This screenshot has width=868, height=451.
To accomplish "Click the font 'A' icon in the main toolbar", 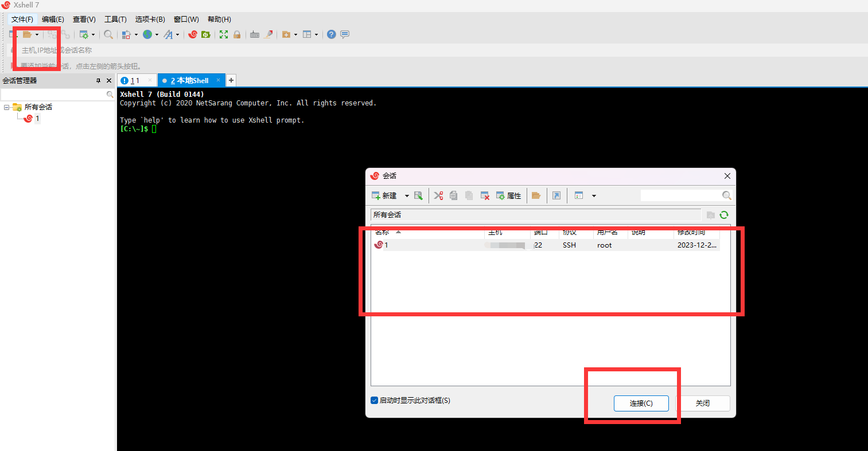I will (x=168, y=34).
